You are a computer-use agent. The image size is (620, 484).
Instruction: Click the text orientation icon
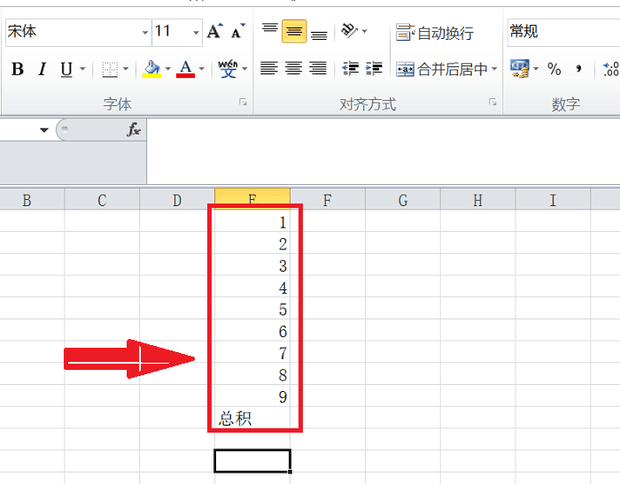click(x=348, y=32)
